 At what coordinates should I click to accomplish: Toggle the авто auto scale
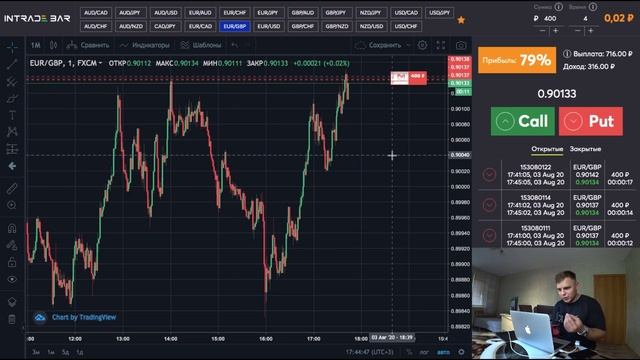[443, 352]
